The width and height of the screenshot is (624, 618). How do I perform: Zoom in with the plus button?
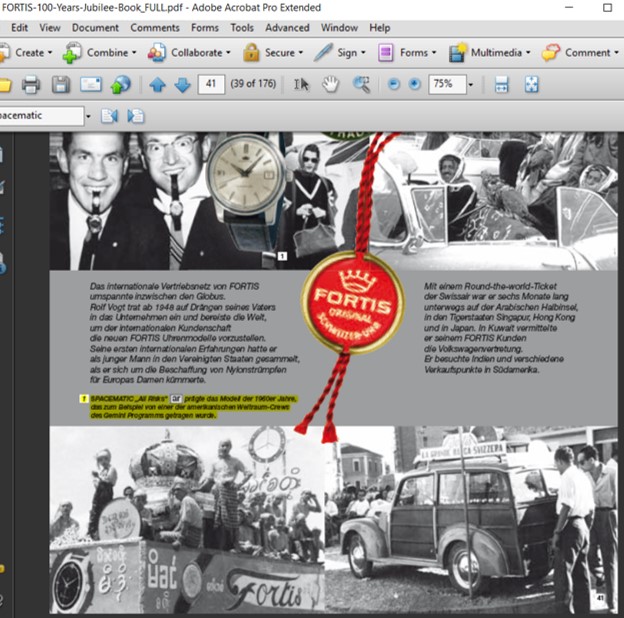click(x=415, y=84)
